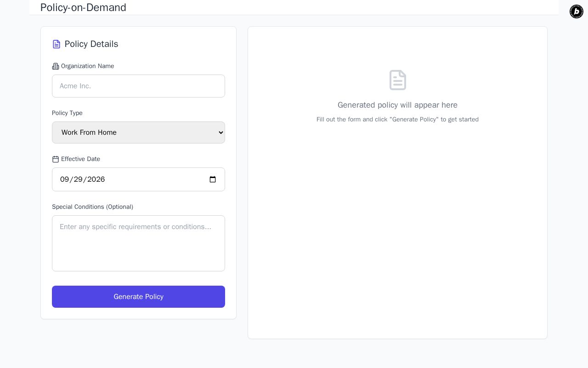The image size is (588, 368).
Task: Click the 'Policy Type' label
Action: click(x=67, y=113)
